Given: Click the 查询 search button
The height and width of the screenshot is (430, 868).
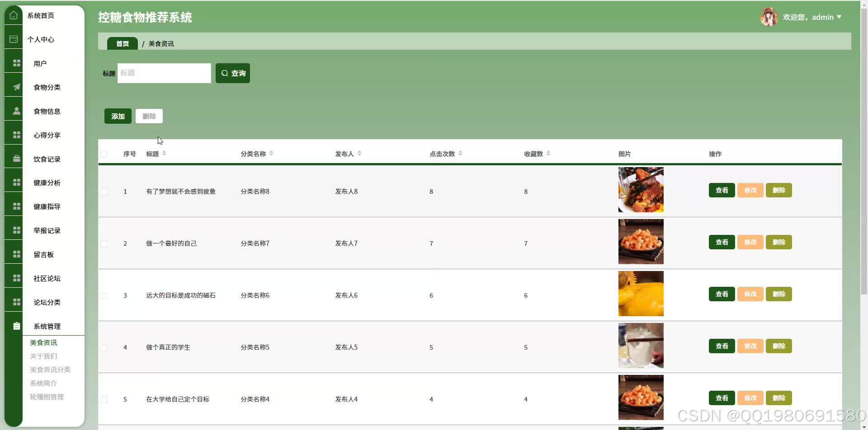Looking at the screenshot, I should (x=233, y=73).
